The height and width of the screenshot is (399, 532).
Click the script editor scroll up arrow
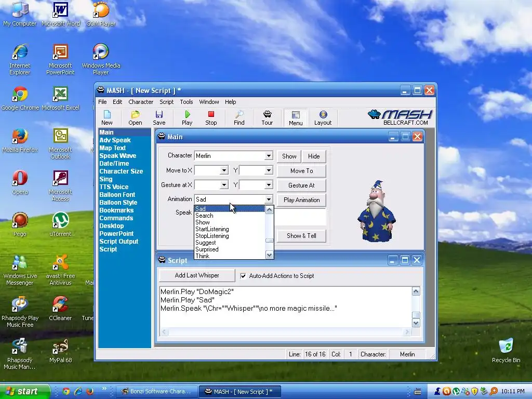pyautogui.click(x=416, y=291)
